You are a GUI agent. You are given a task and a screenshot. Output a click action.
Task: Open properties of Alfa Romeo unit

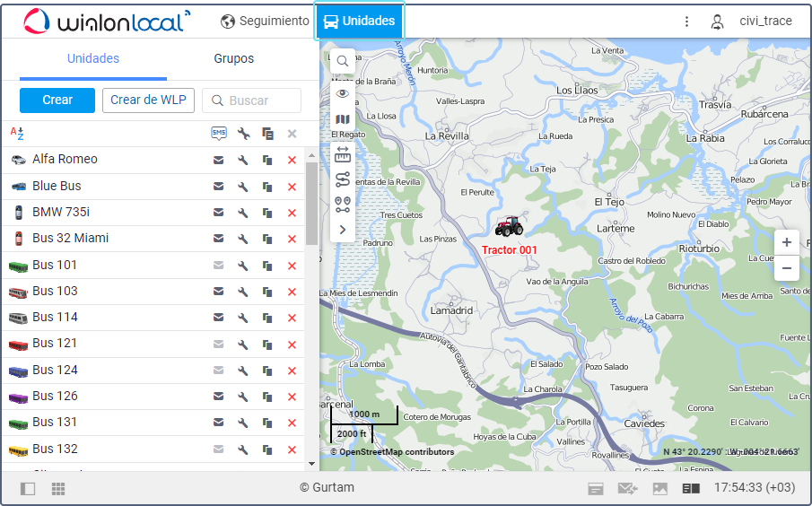point(243,160)
